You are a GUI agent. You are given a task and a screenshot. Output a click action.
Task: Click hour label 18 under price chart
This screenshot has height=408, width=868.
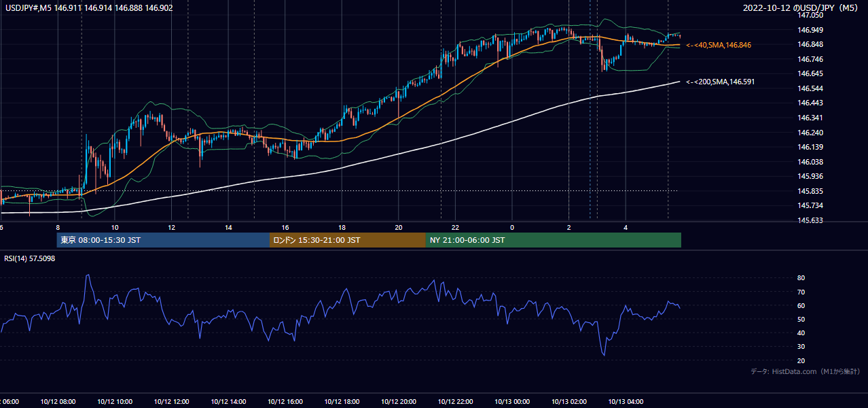click(342, 227)
